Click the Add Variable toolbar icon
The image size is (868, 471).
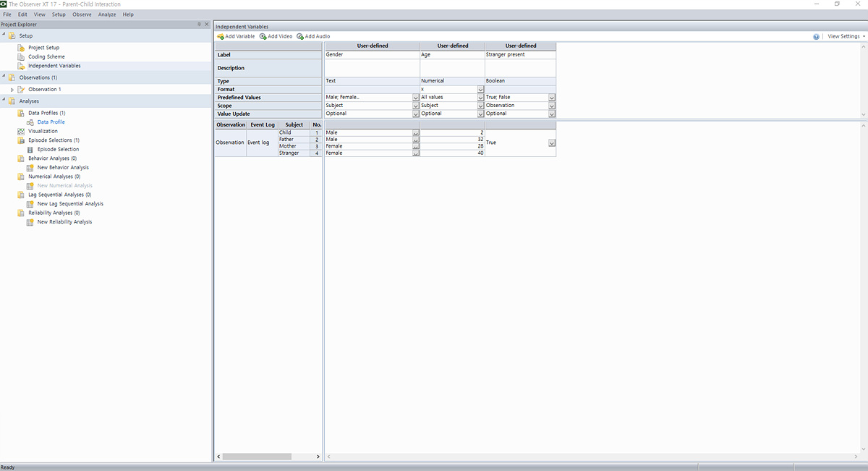221,36
